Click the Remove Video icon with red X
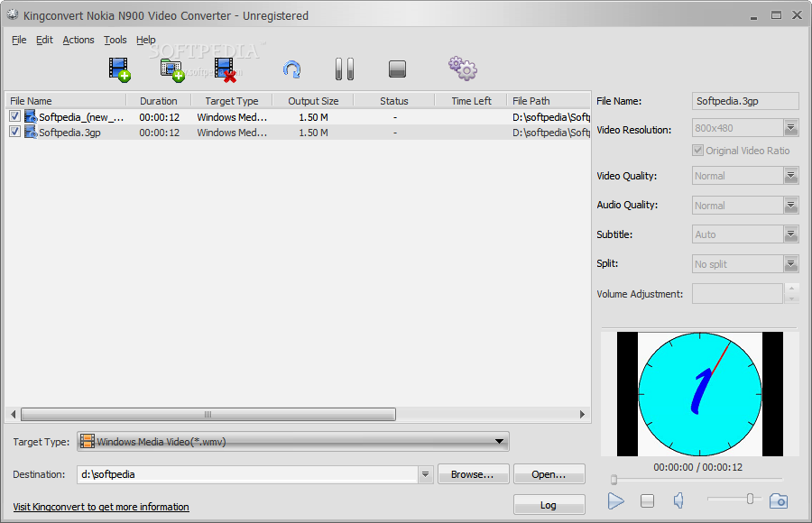The image size is (812, 523). tap(226, 70)
